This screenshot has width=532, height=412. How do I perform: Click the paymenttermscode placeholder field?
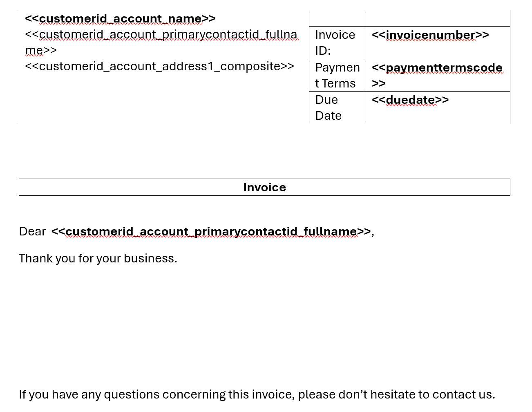[x=437, y=68]
